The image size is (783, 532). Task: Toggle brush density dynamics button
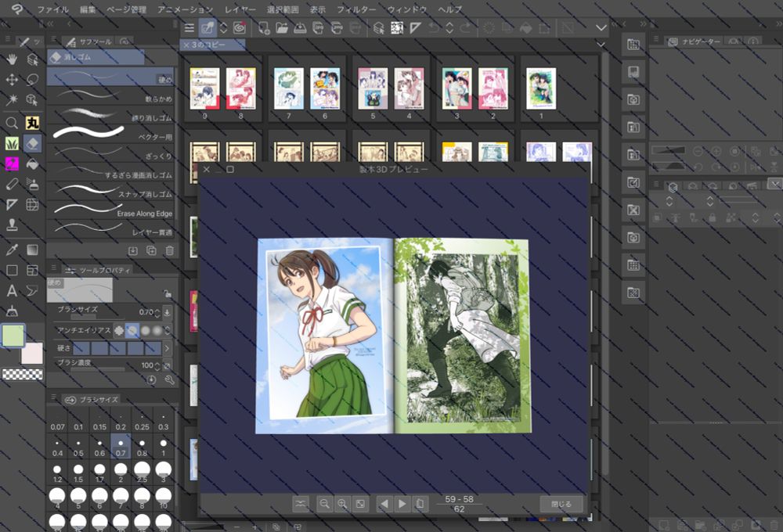[x=168, y=366]
